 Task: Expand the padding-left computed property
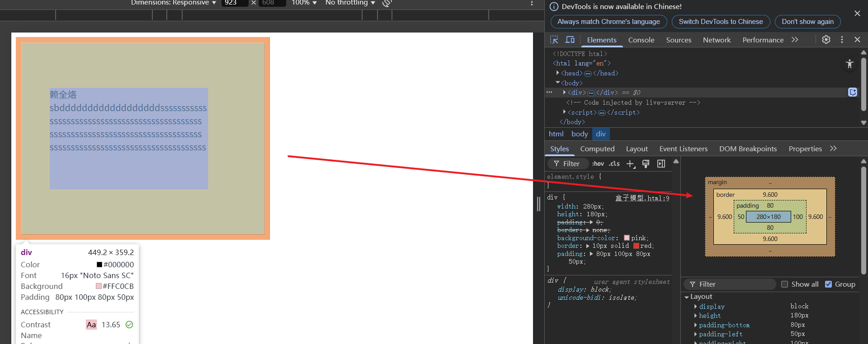(696, 334)
